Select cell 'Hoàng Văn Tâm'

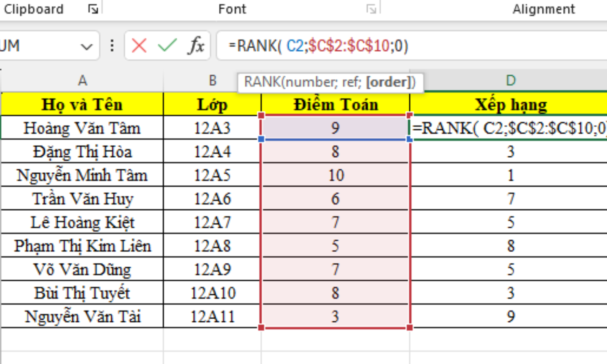coord(83,128)
